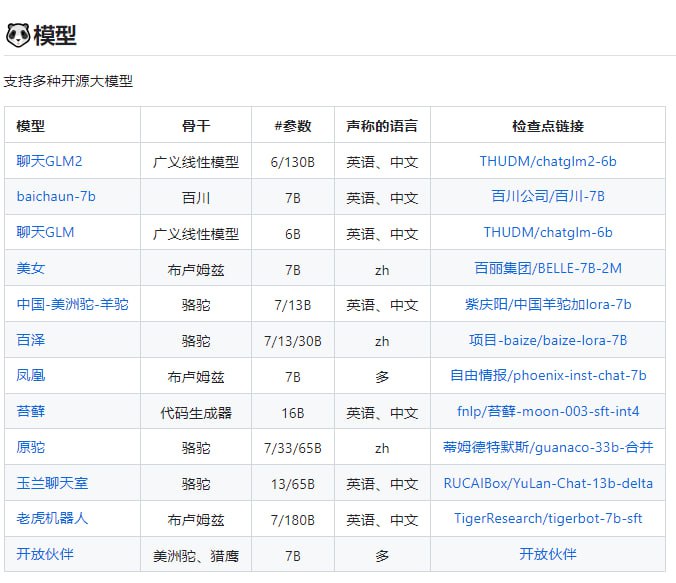This screenshot has width=676, height=583.
Task: Follow the fnlp/苔藓-moon-003-sft-int4 checkpoint link
Action: 548,411
